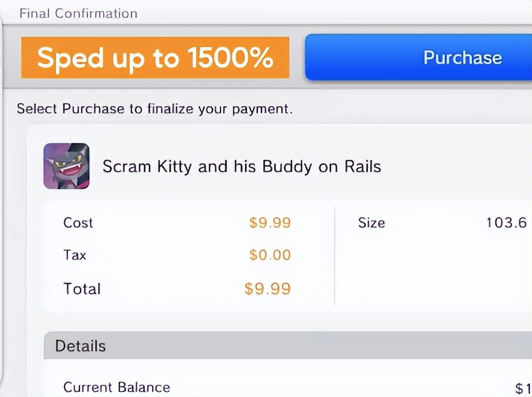The height and width of the screenshot is (397, 532).
Task: Click the Current Balance label
Action: point(117,387)
